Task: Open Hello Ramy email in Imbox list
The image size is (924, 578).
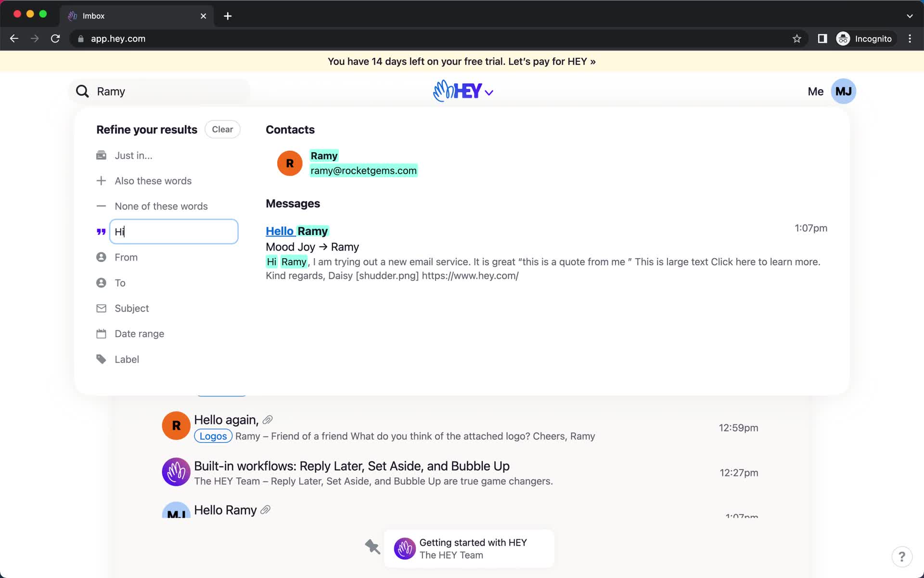Action: 225,510
